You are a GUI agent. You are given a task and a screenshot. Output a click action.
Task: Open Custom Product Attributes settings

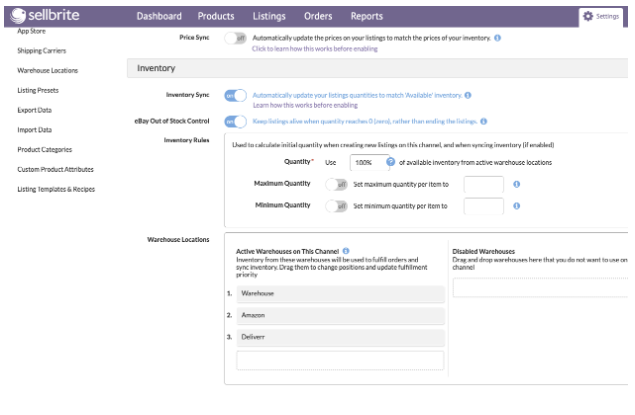pyautogui.click(x=55, y=170)
